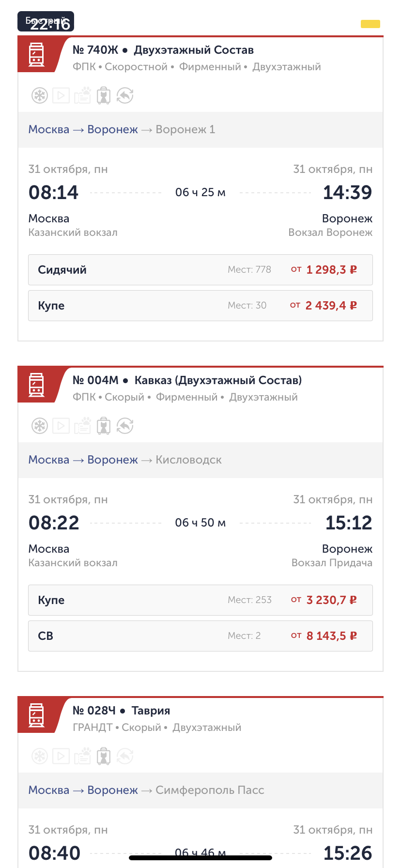Tap the refund arrow icon on train 004М
Screen dimensions: 401x868
[125, 426]
